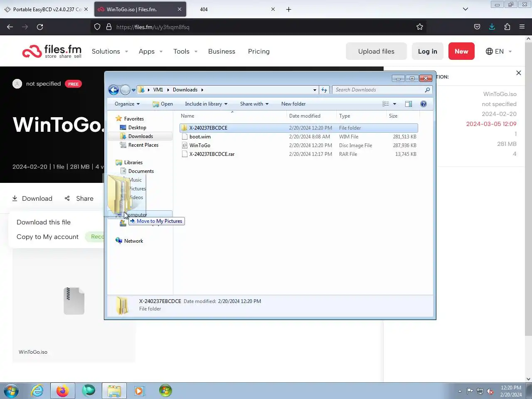The image size is (532, 399).
Task: Select the X-240237EBCDCE folder
Action: pyautogui.click(x=299, y=128)
